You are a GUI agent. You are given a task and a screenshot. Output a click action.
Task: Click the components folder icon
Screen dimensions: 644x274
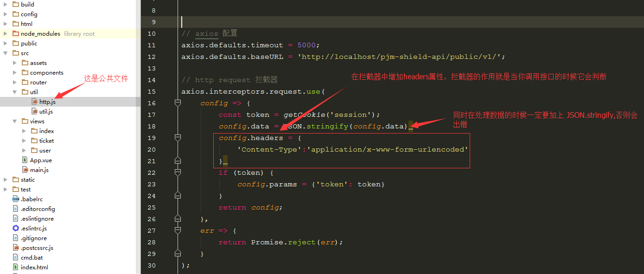[25, 72]
